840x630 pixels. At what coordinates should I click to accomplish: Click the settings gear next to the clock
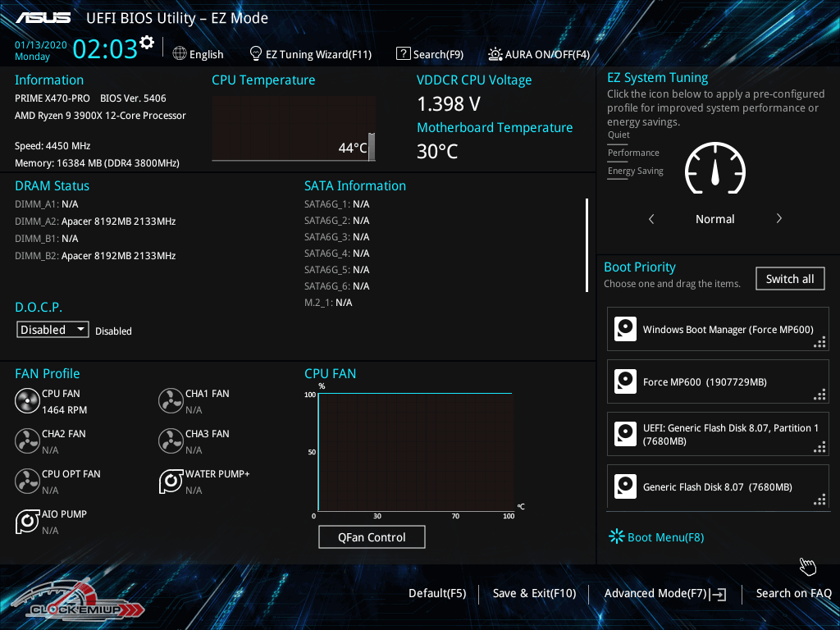pyautogui.click(x=147, y=43)
